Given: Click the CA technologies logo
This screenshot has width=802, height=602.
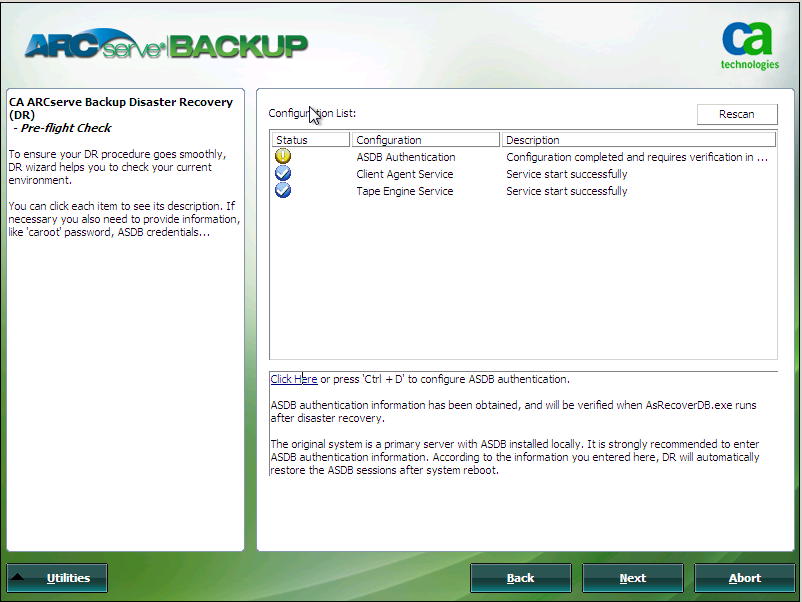Looking at the screenshot, I should 750,46.
